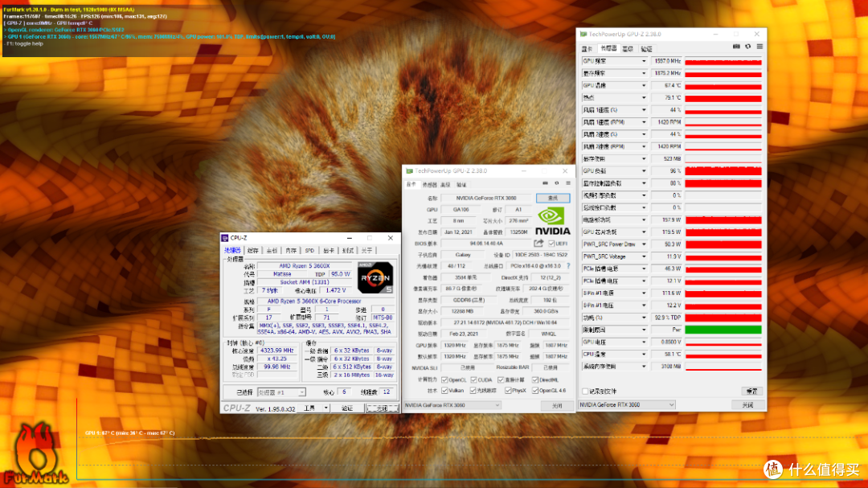Open processor selection dropdown in CPU-Z

[282, 392]
